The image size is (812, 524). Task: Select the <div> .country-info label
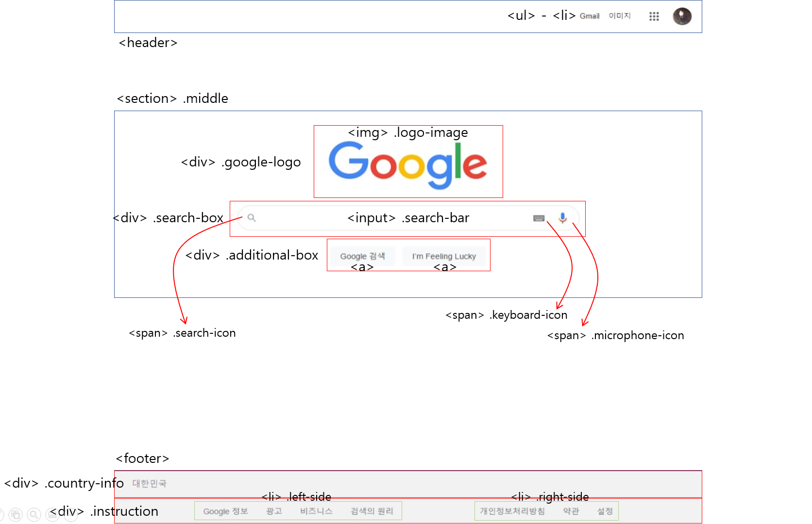[64, 483]
